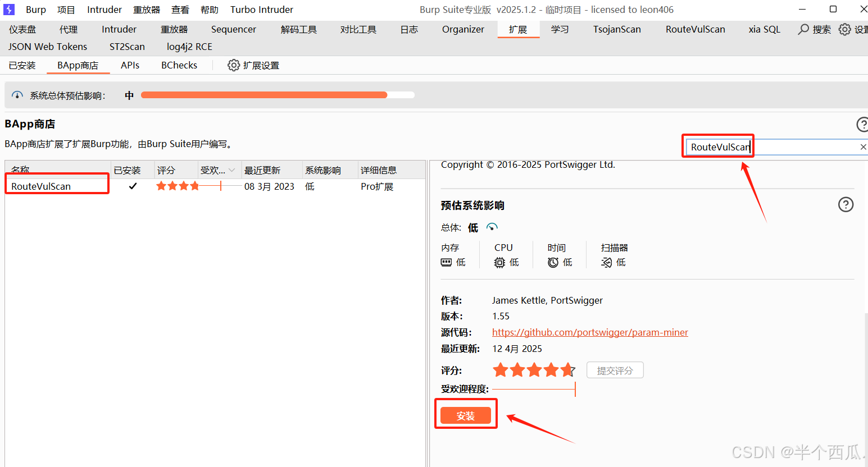Open the search magnifier icon

(803, 29)
